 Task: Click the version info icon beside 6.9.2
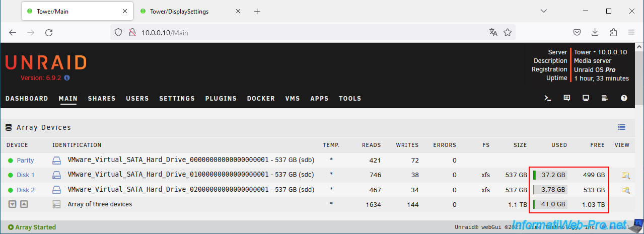(67, 78)
